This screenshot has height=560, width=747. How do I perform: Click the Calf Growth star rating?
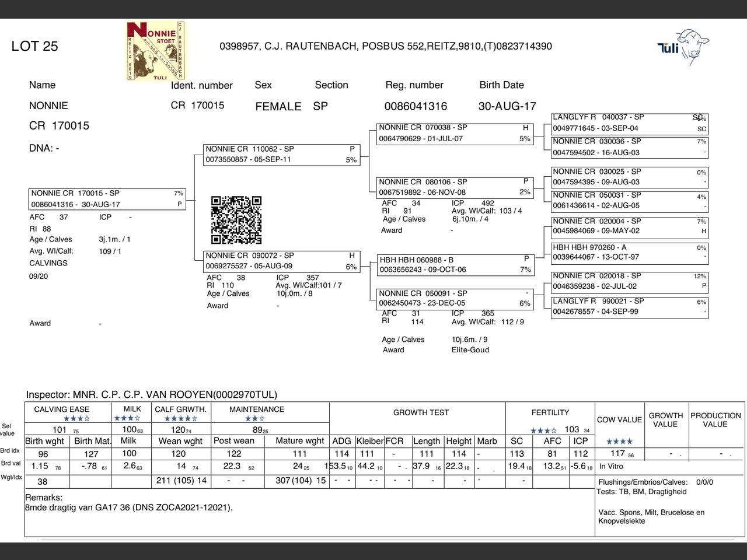181,418
